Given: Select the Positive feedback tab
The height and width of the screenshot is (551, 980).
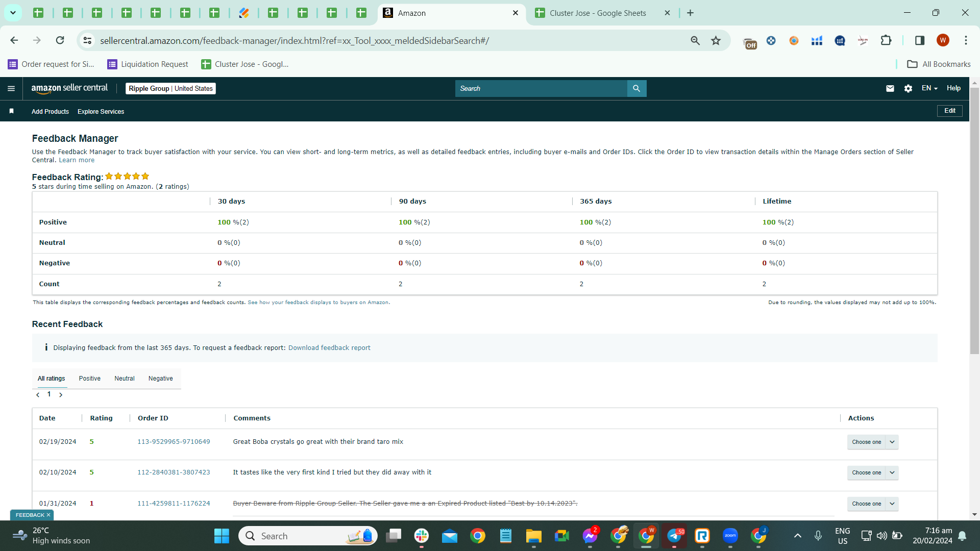Looking at the screenshot, I should click(89, 379).
